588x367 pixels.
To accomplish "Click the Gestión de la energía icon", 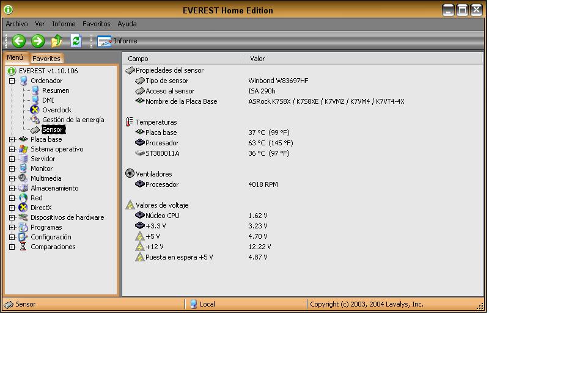I will [x=35, y=120].
